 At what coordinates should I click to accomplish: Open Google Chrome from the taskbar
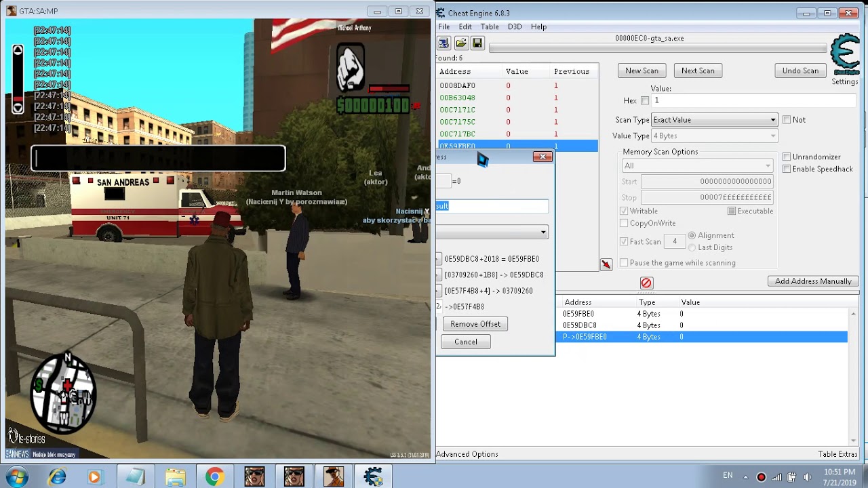point(214,477)
